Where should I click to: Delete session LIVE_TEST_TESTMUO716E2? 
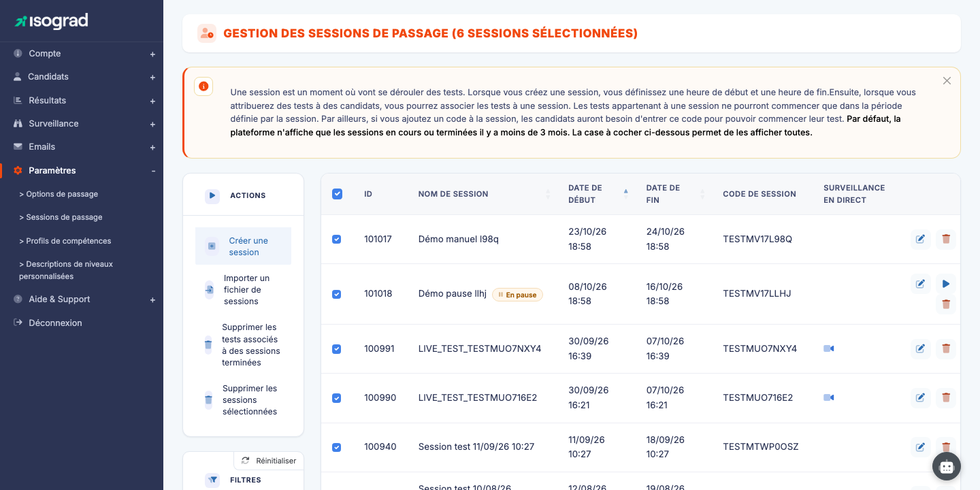(946, 397)
